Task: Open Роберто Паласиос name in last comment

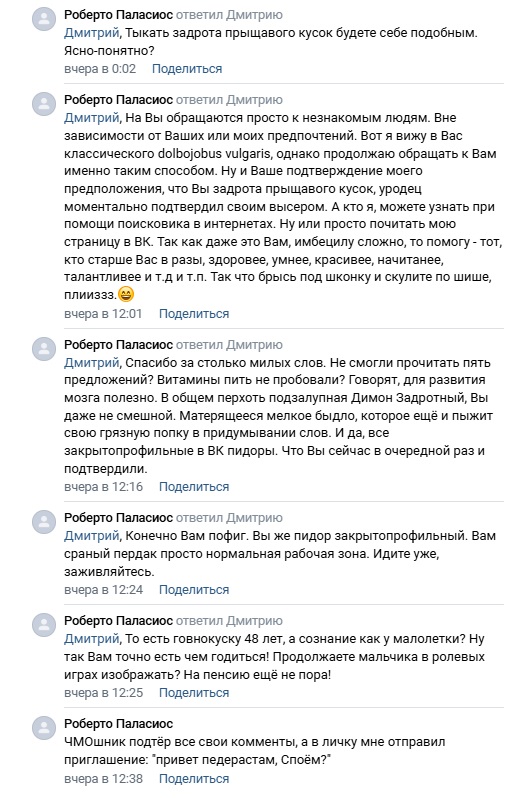Action: click(x=119, y=724)
